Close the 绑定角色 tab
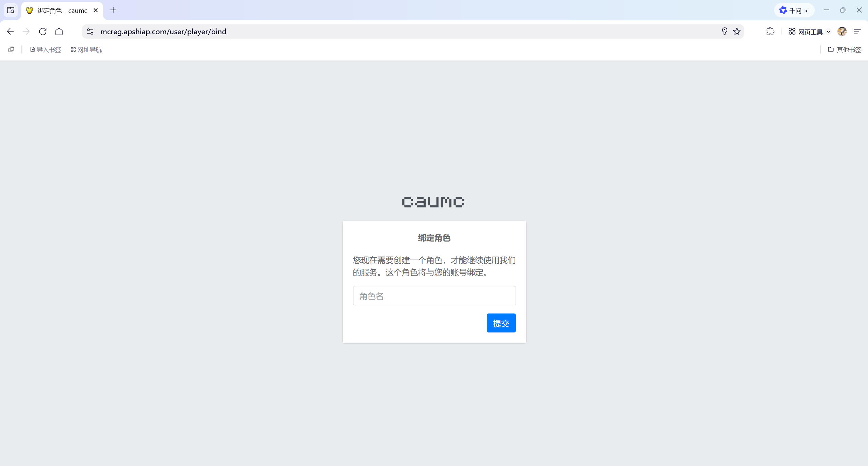868x466 pixels. click(x=96, y=10)
